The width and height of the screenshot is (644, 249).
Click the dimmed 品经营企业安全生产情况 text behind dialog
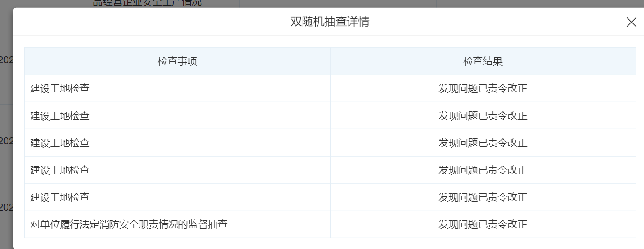(x=147, y=3)
